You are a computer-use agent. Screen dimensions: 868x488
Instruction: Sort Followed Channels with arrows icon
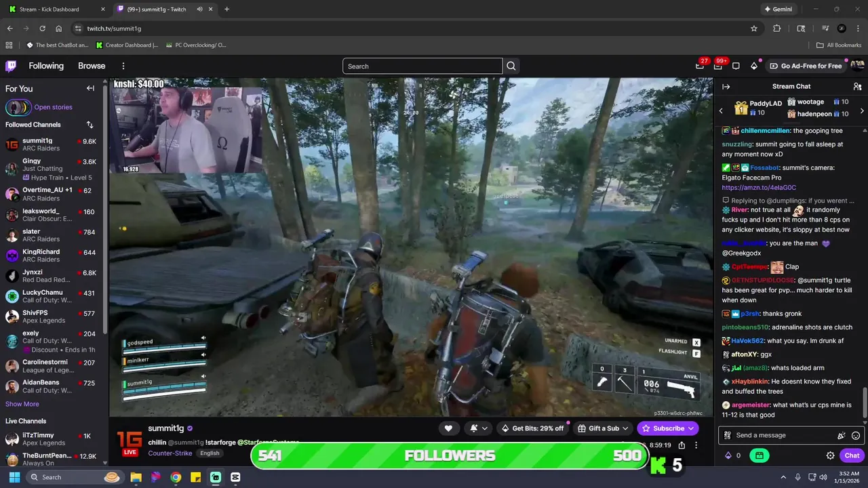click(x=90, y=125)
